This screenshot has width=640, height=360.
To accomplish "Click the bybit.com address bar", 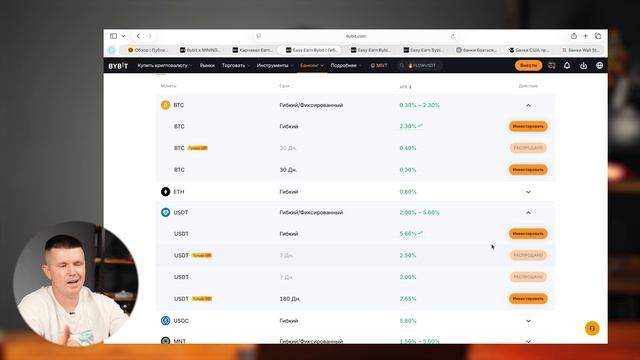I will pyautogui.click(x=356, y=36).
